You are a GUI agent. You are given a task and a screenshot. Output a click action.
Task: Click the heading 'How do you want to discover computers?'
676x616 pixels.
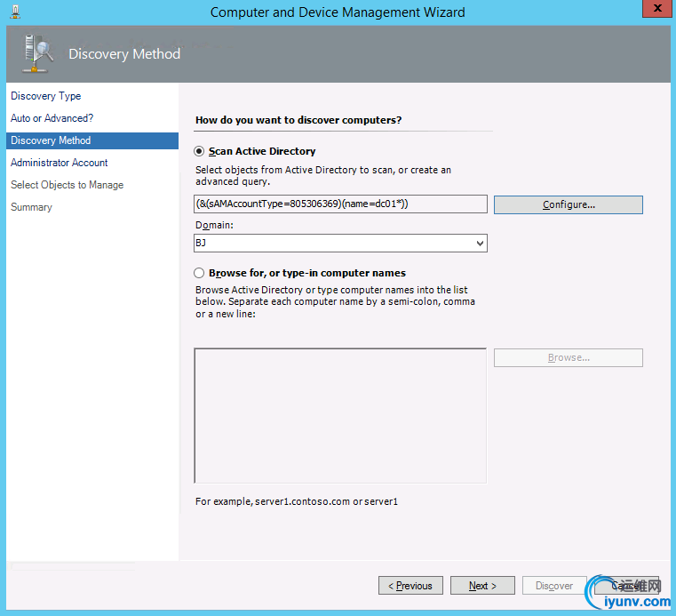tap(298, 120)
